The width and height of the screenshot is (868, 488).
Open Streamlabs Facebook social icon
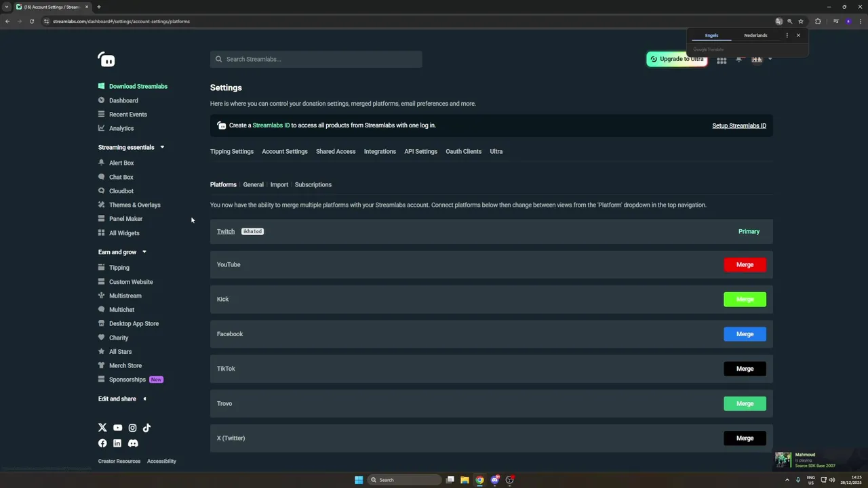coord(102,443)
